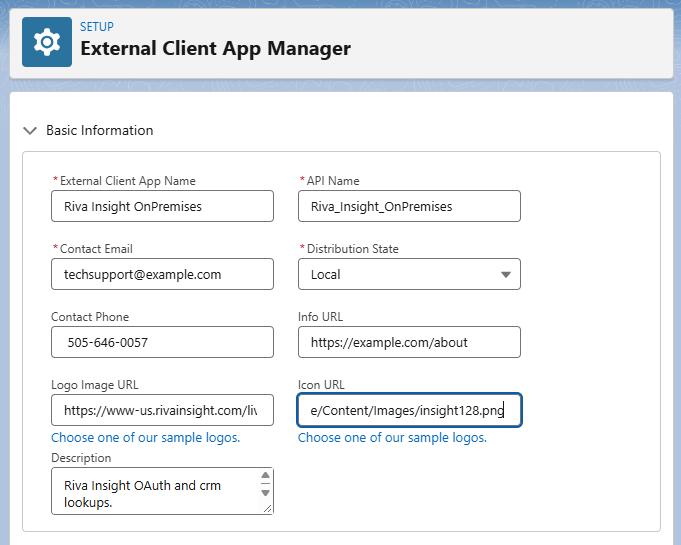
Task: Select the Contact Email input
Action: click(x=162, y=274)
